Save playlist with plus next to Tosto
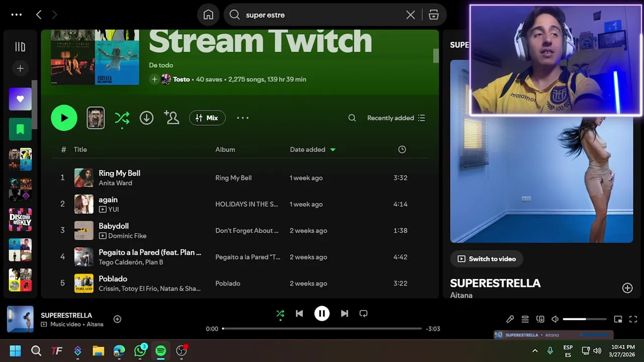Screen dimensions: 644x362 (154, 79)
